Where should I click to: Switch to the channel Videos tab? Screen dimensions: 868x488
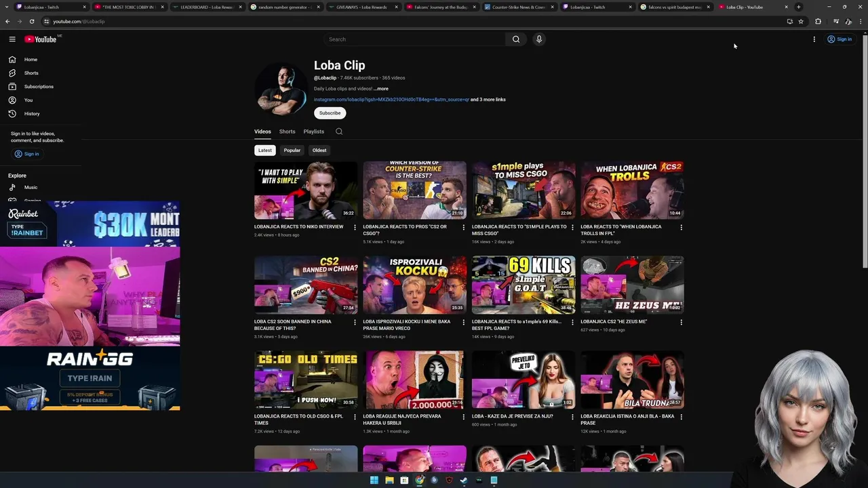pyautogui.click(x=262, y=131)
